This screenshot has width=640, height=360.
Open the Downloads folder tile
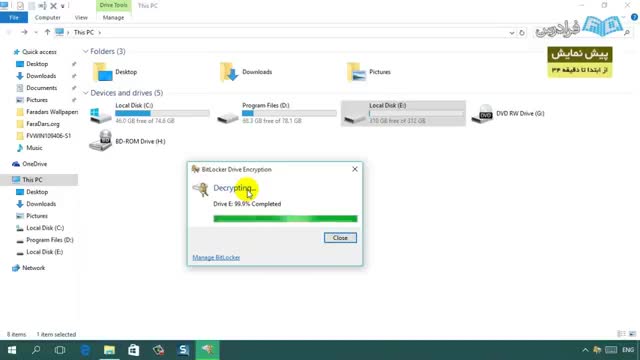(x=246, y=72)
